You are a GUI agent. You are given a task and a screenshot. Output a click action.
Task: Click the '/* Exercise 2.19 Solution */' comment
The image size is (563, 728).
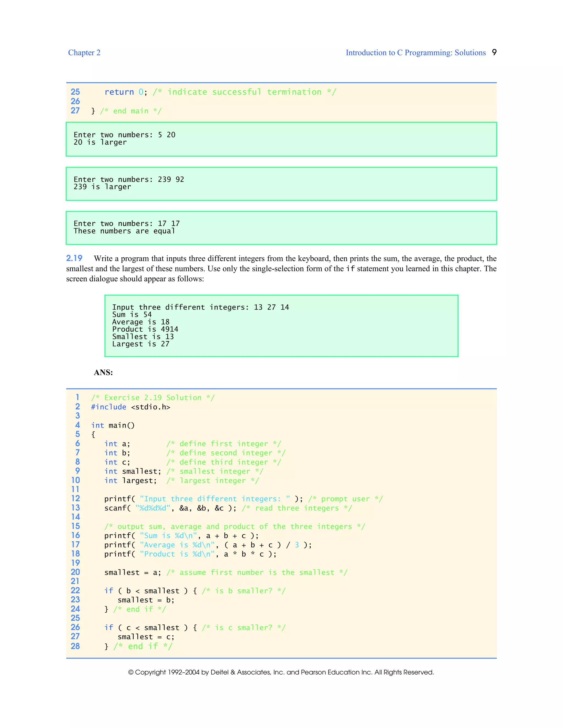click(x=153, y=398)
